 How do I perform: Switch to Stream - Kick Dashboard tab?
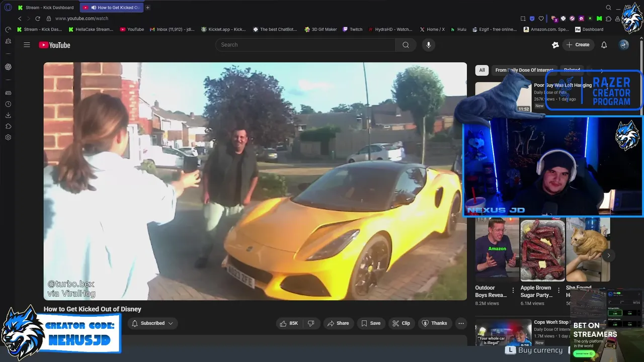[x=45, y=8]
